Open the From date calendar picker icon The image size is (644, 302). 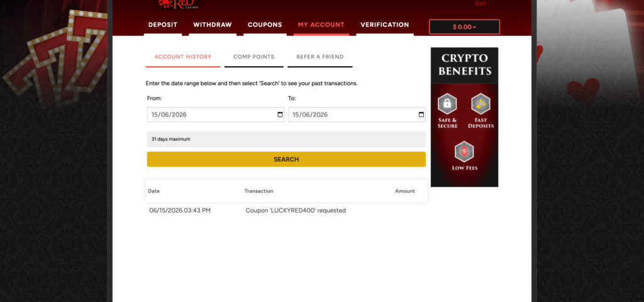click(x=280, y=115)
